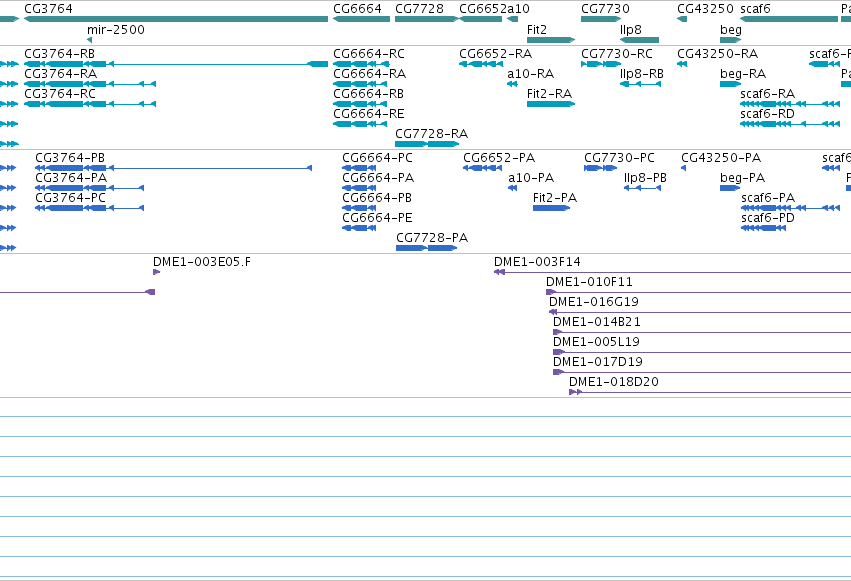Screen dimensions: 851x581
Task: Select protein a10-PA
Action: pyautogui.click(x=512, y=188)
